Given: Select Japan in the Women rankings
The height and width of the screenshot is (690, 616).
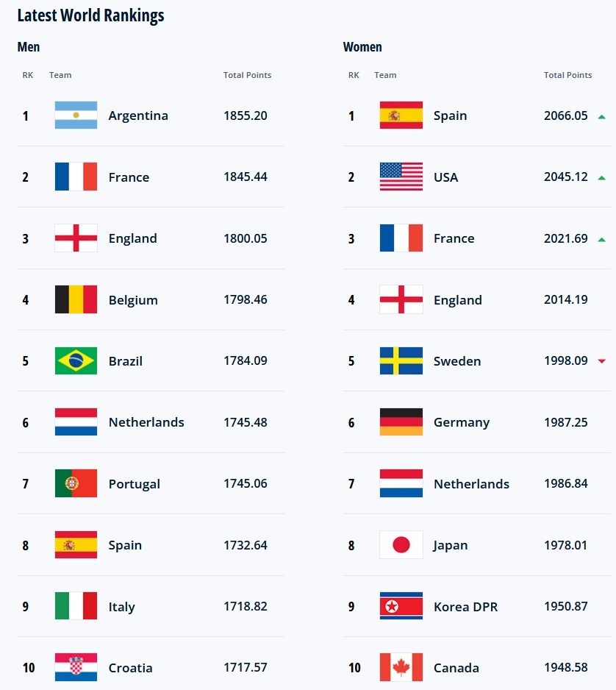Looking at the screenshot, I should 451,546.
